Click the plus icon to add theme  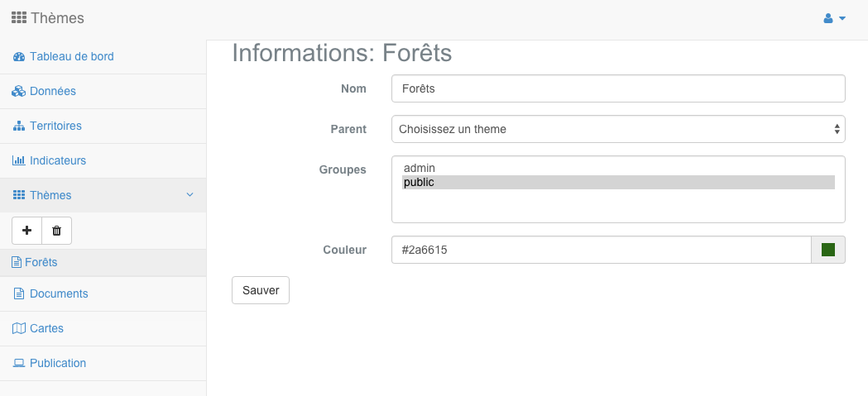point(26,231)
